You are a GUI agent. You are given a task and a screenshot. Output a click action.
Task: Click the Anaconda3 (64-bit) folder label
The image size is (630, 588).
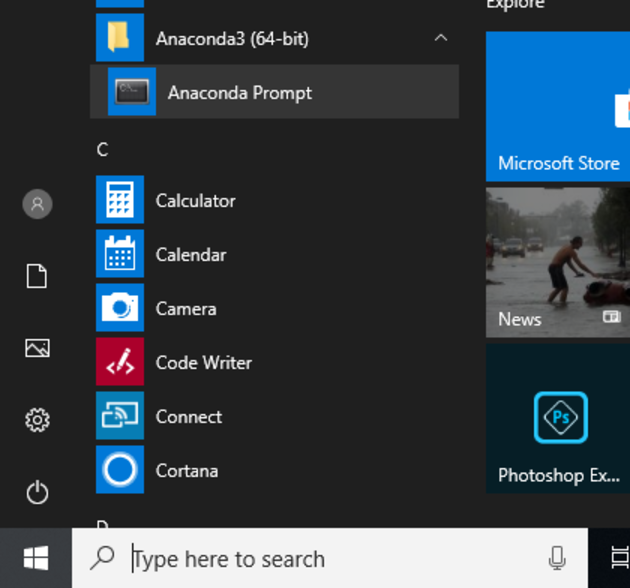(x=232, y=39)
